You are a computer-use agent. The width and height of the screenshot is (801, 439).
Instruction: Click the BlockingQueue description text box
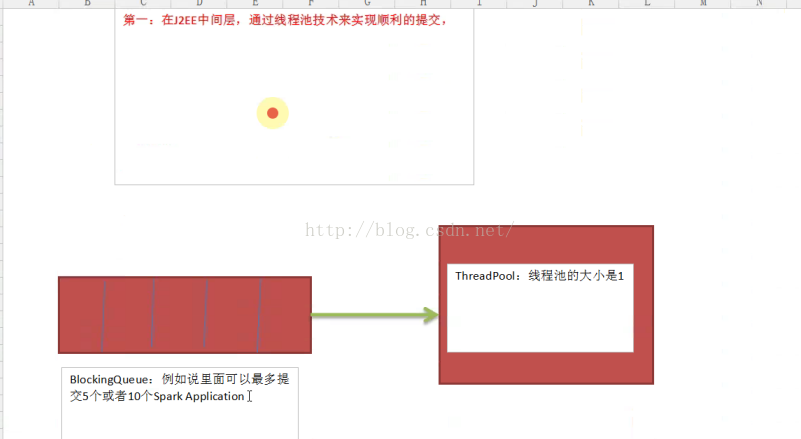coord(180,403)
